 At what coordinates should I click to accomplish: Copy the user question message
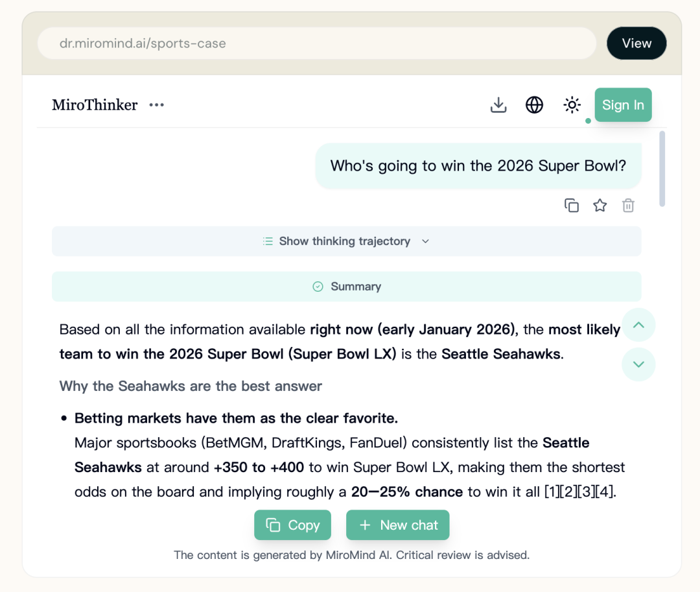coord(571,206)
